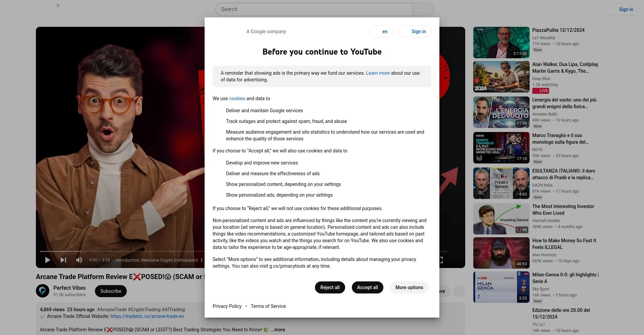
Task: Click channel name 'La7 Attualità'
Action: tap(543, 38)
